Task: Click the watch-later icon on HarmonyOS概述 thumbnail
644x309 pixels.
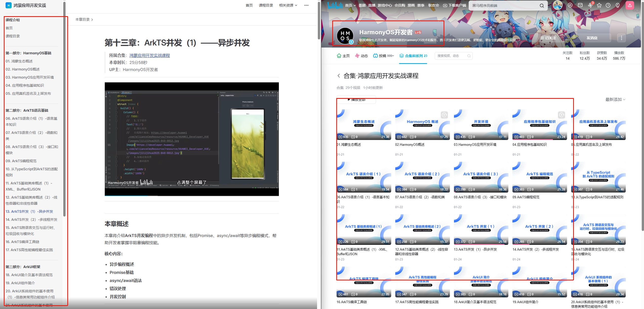Action: click(444, 115)
